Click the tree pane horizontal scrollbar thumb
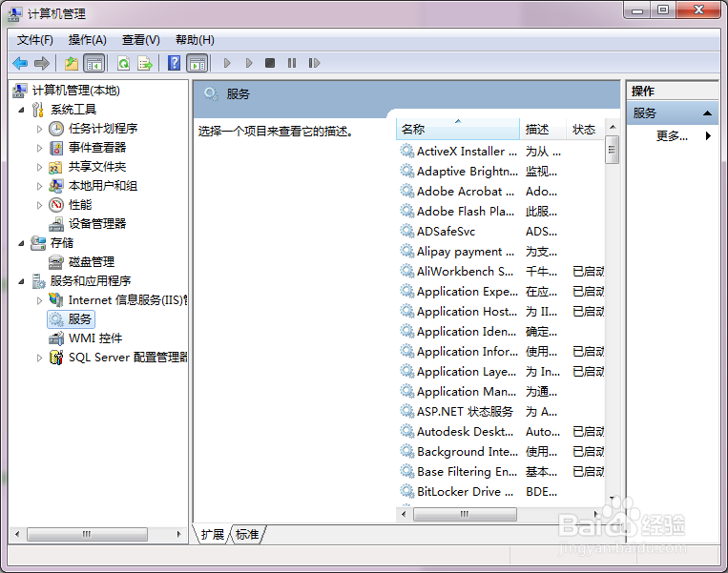The height and width of the screenshot is (573, 728). coord(87,534)
